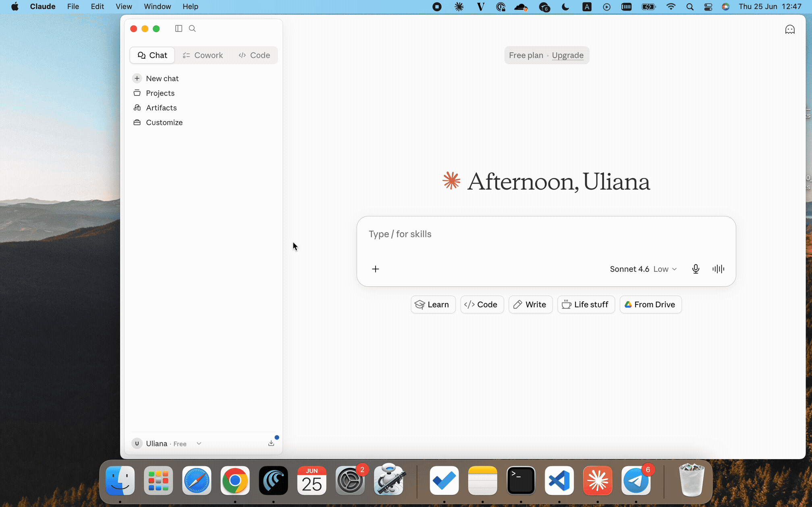This screenshot has height=507, width=812.
Task: Start a New chat
Action: pyautogui.click(x=162, y=79)
